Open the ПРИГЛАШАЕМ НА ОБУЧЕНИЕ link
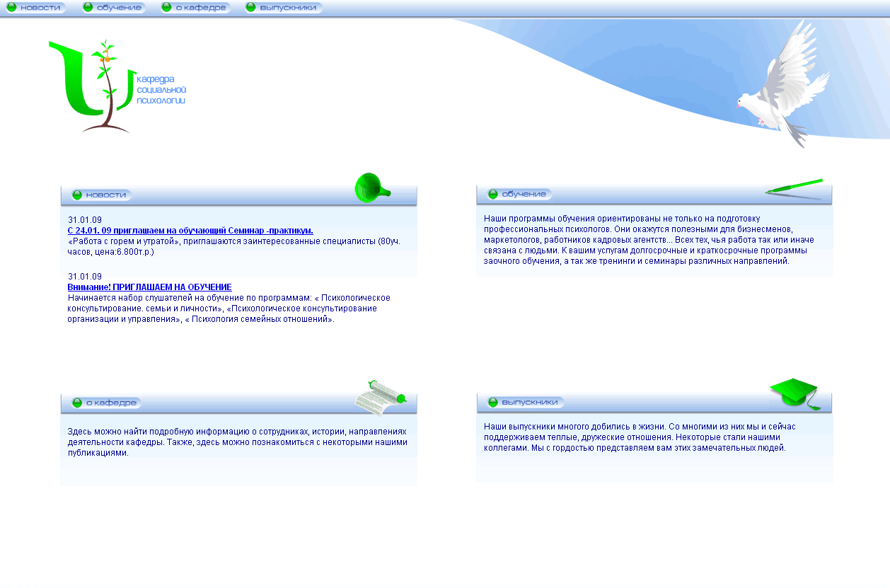Viewport: 890px width, 588px height. (150, 287)
